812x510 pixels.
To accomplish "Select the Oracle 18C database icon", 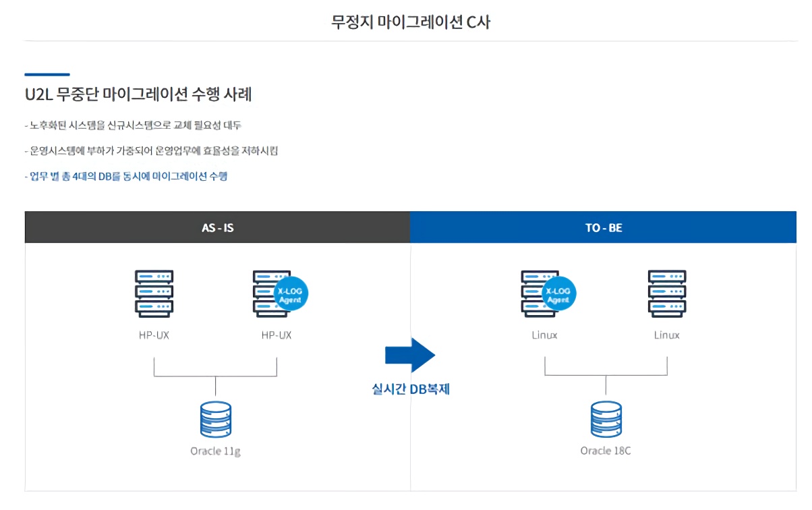I will 606,420.
